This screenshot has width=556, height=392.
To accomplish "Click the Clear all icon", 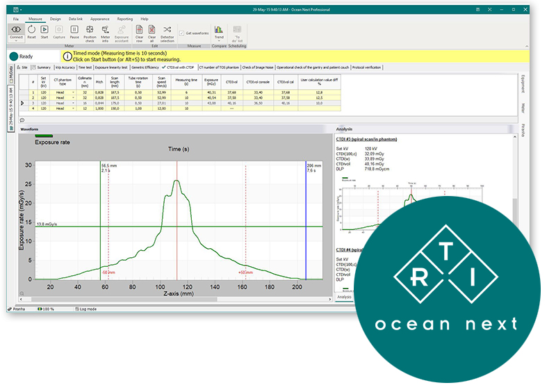I will click(152, 29).
